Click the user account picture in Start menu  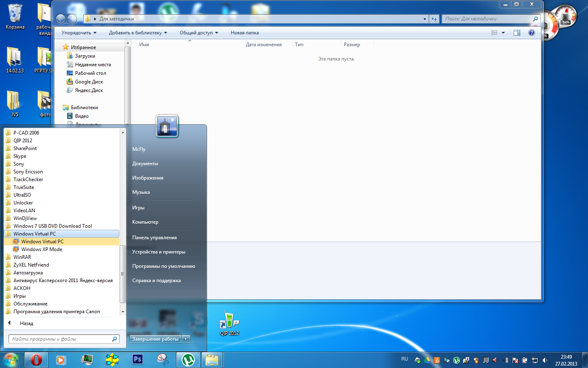coord(167,126)
